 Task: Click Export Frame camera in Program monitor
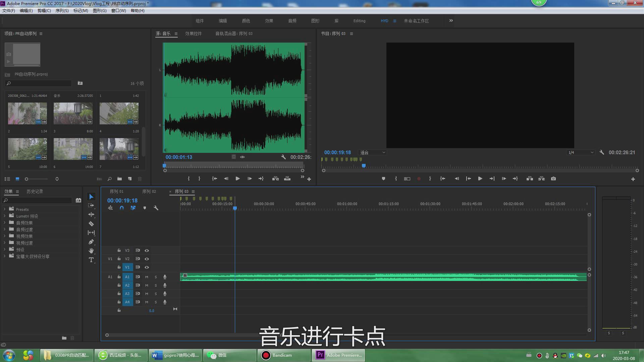(553, 179)
